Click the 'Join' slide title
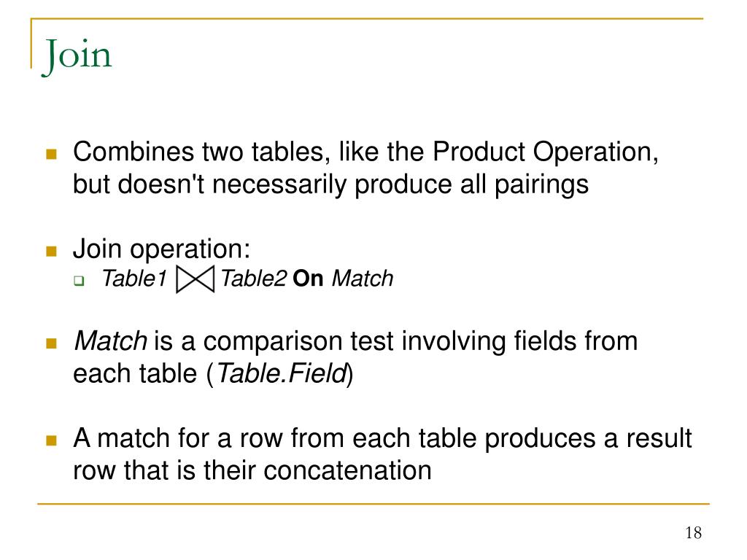747x560 pixels. tap(77, 56)
